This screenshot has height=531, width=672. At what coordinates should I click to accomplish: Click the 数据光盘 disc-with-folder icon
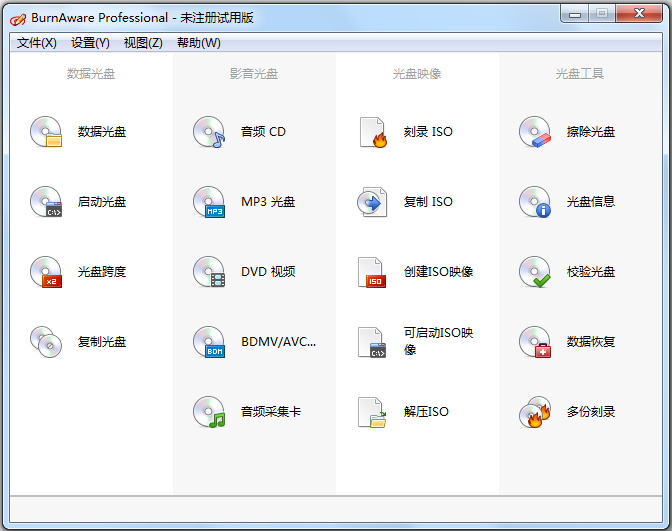[x=46, y=132]
